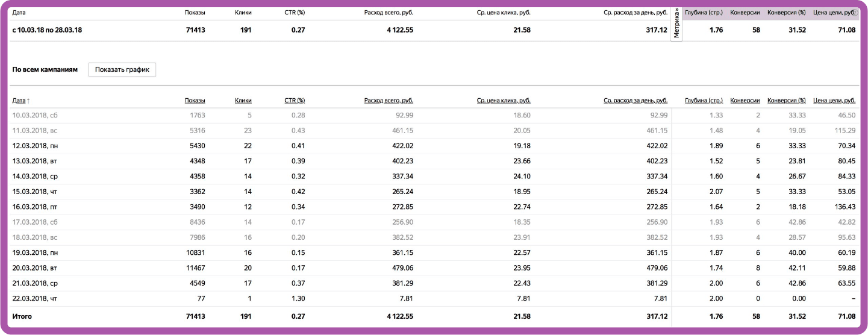Sort by underlined Клики column header
This screenshot has height=335, width=868.
243,101
